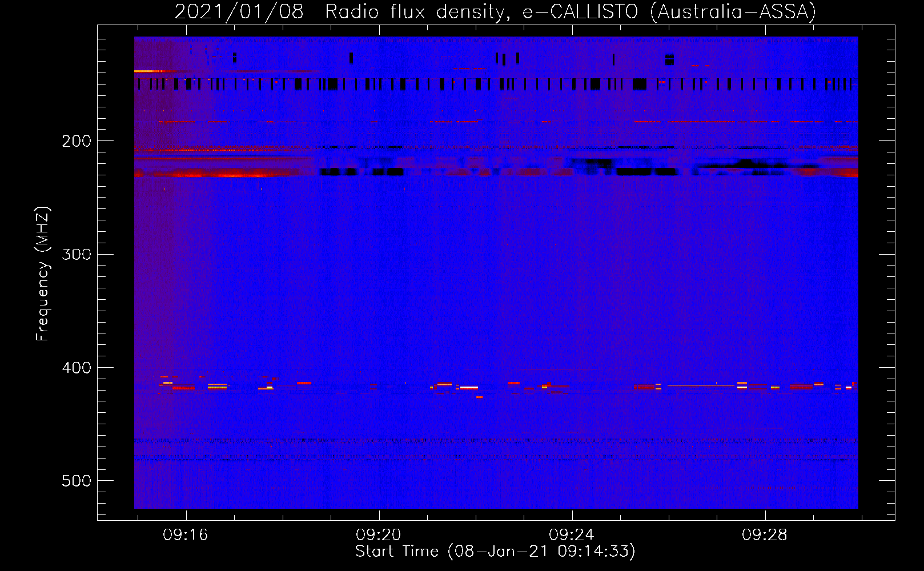
Task: Select the 200 frequency tick label
Action: point(77,141)
